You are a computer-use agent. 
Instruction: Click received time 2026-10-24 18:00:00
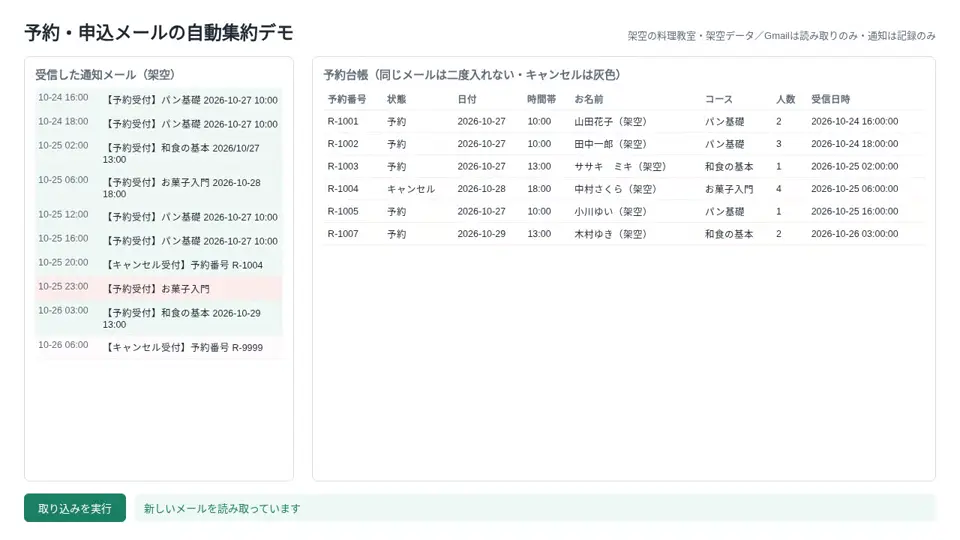click(855, 144)
